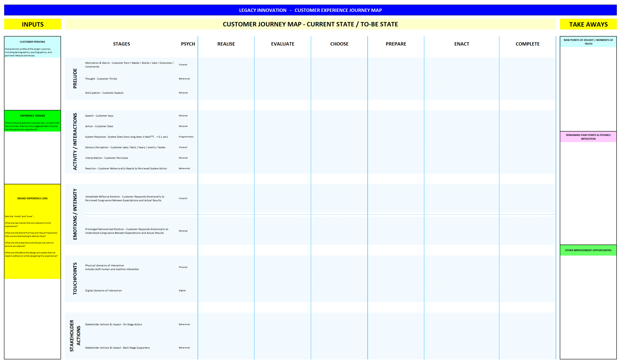The width and height of the screenshot is (621, 364).
Task: Click Other Improvement Opportunities green heading
Action: coord(588,250)
